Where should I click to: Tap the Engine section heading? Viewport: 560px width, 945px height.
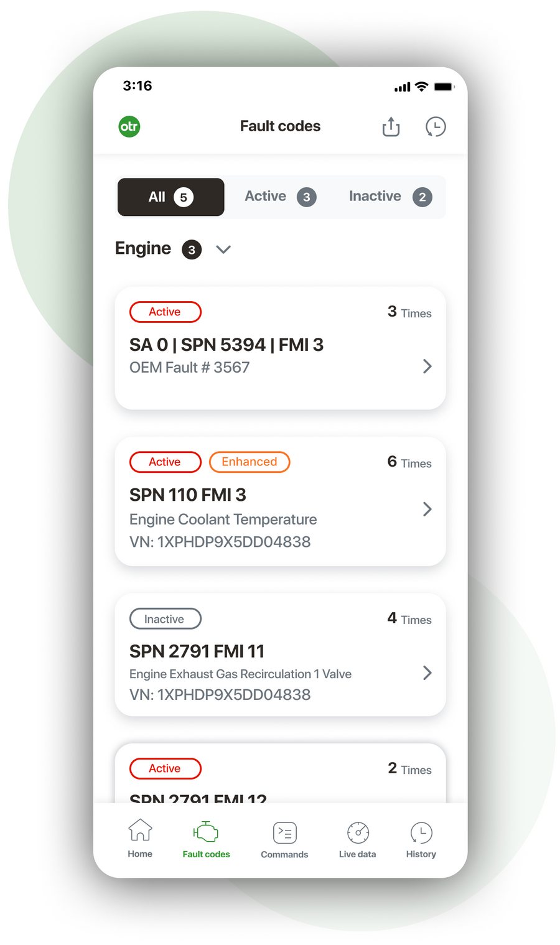pos(143,249)
